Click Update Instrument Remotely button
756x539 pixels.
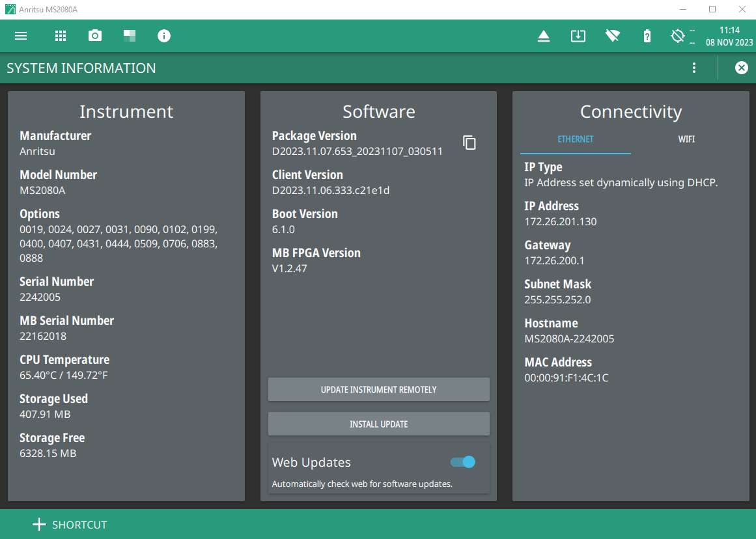[x=378, y=389]
